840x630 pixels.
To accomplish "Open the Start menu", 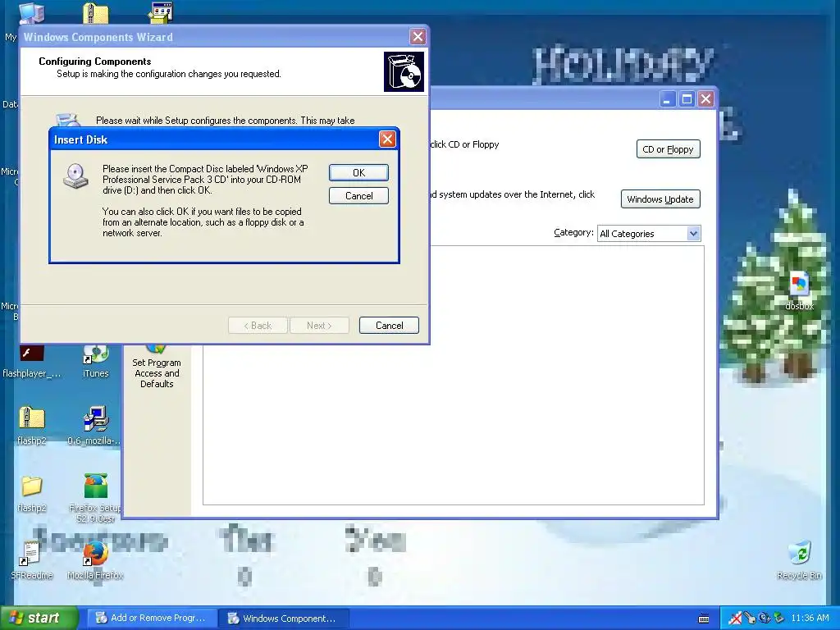I will click(x=39, y=618).
